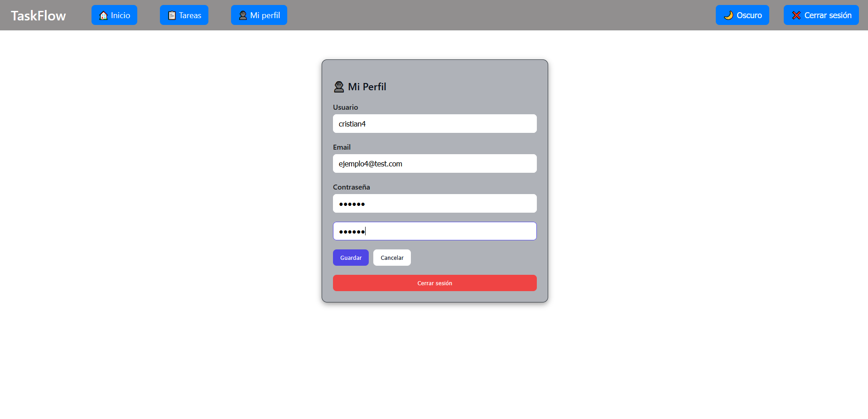Click the house icon beside Inicio
The width and height of the screenshot is (868, 419).
click(103, 15)
